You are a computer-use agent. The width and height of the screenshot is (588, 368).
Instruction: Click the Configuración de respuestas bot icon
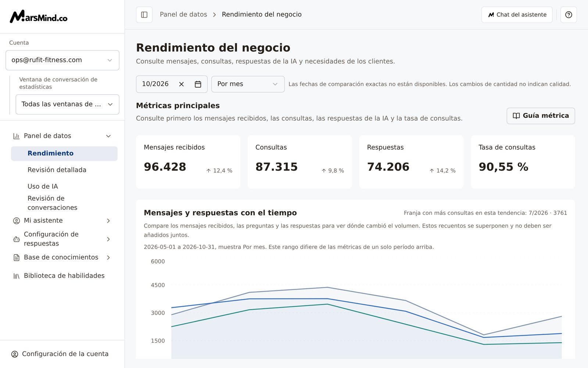click(16, 239)
